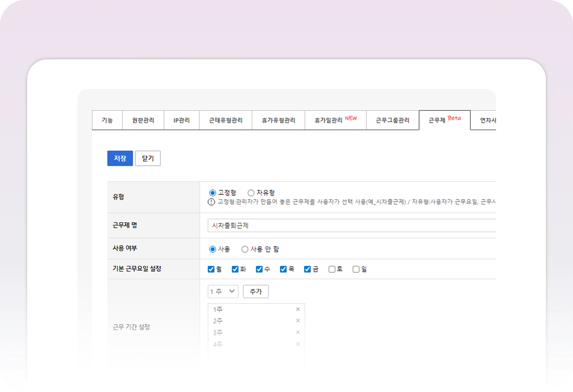Screen dimensions: 573x392
Task: Remove the 1주 entry with its X icon
Action: pyautogui.click(x=298, y=310)
